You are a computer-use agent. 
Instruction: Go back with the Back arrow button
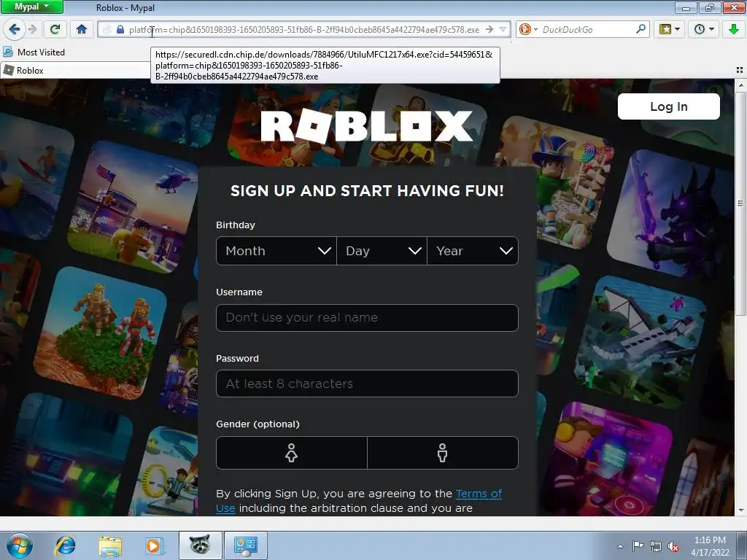(x=14, y=29)
